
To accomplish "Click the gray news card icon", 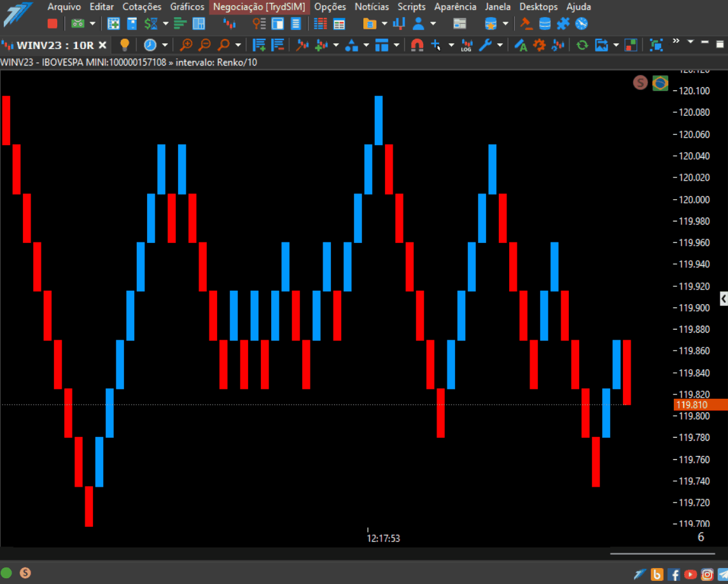I will click(x=459, y=23).
